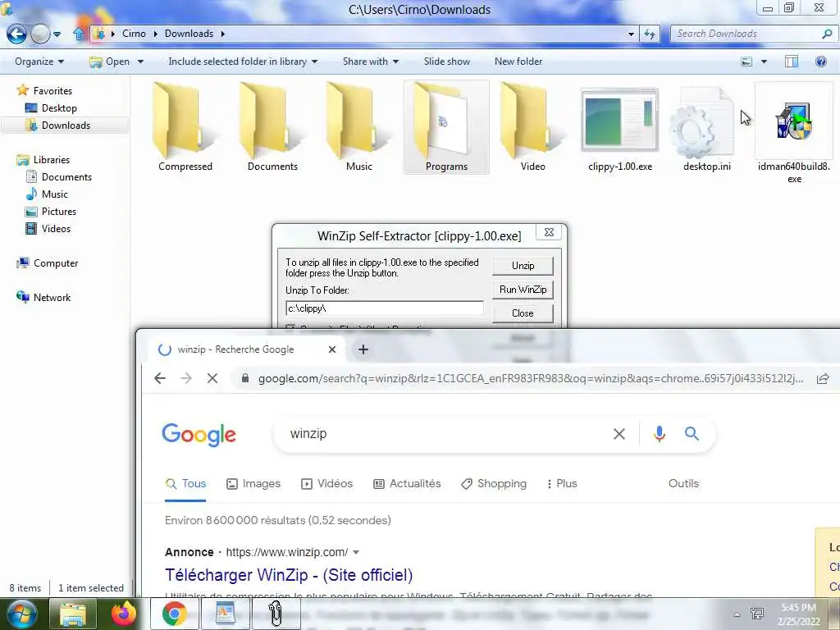The height and width of the screenshot is (630, 840).
Task: Click the Unzip To Folder path field
Action: pos(385,308)
